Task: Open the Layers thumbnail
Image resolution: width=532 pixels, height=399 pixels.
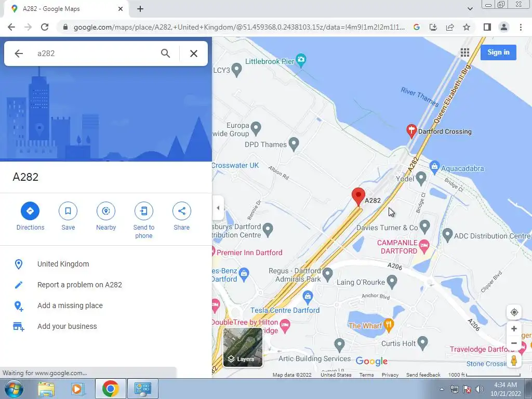Action: coord(243,347)
